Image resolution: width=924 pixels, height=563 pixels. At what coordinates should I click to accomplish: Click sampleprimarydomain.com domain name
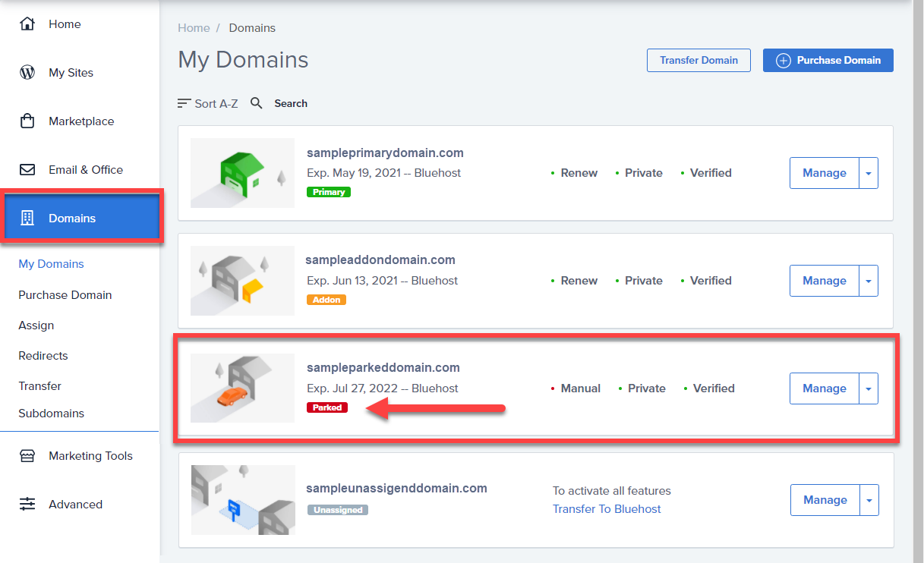click(x=385, y=153)
